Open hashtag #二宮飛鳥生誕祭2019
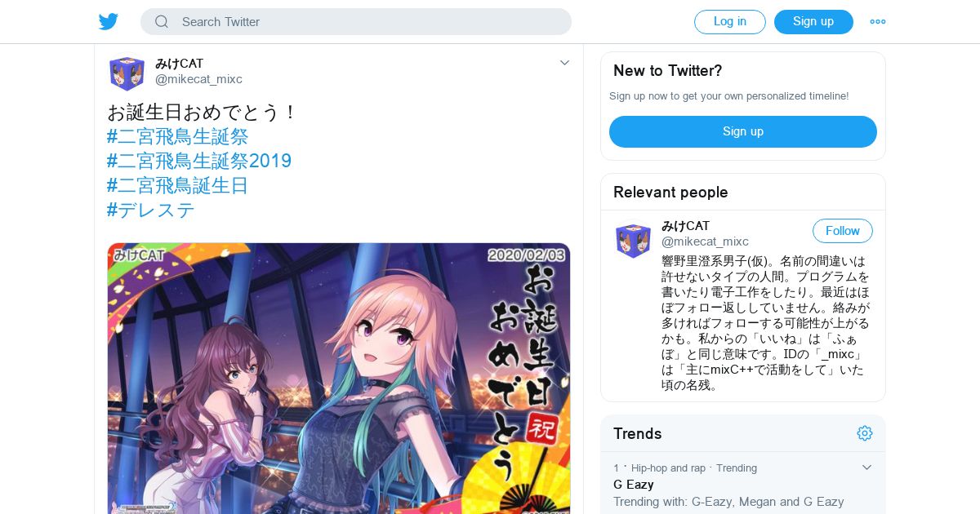The height and width of the screenshot is (514, 980). click(x=199, y=161)
